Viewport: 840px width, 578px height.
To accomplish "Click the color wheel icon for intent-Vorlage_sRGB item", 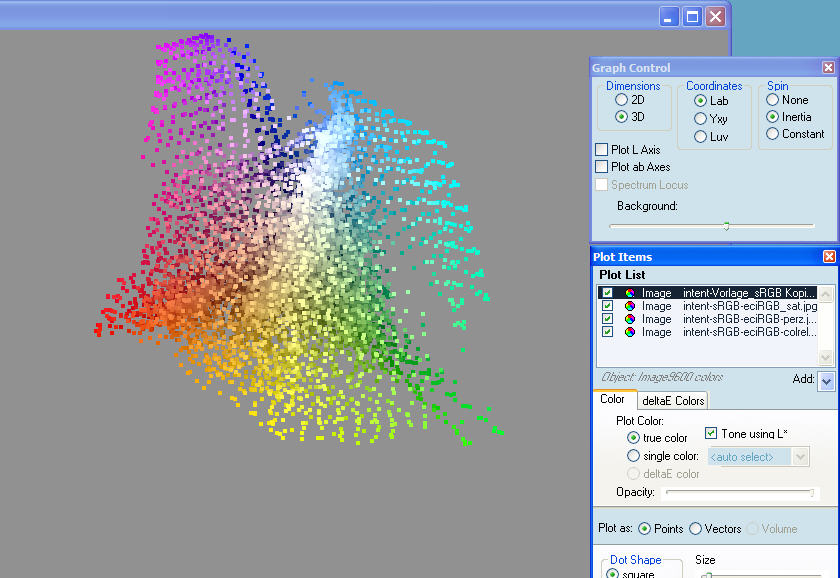I will (630, 293).
